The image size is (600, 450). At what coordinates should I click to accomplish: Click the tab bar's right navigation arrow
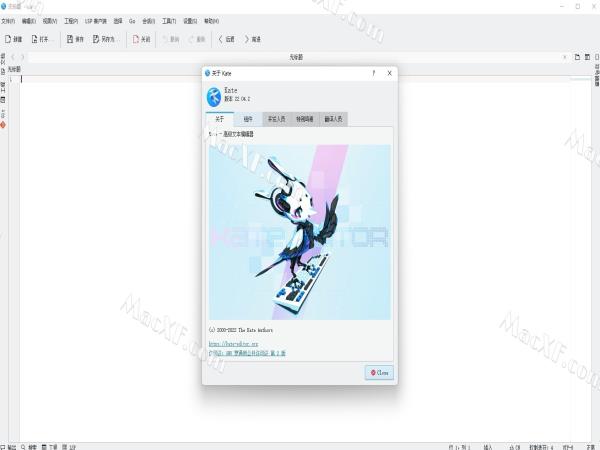[x=23, y=57]
